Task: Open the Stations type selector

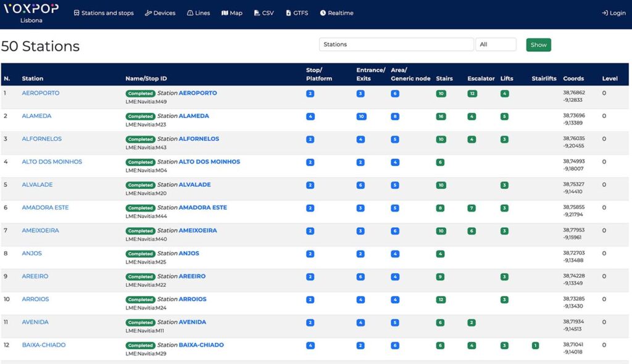Action: pyautogui.click(x=396, y=44)
